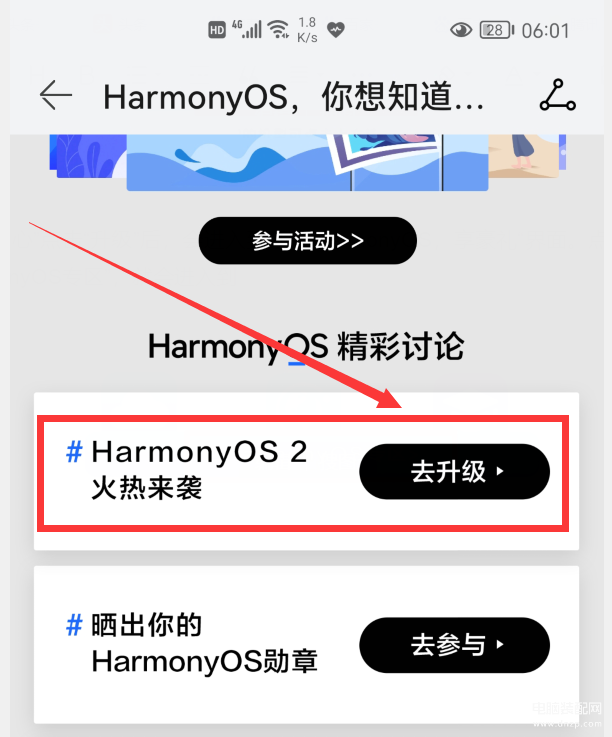Tap the eye comfort icon
612x737 pixels.
[461, 30]
